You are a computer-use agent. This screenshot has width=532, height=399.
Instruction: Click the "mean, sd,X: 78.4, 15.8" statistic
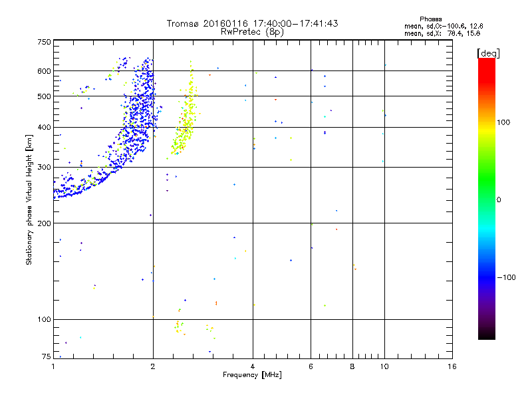pyautogui.click(x=442, y=33)
